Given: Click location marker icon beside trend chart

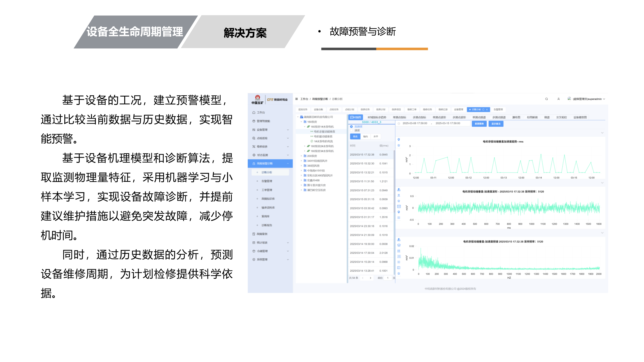Looking at the screenshot, I should click(x=399, y=139).
